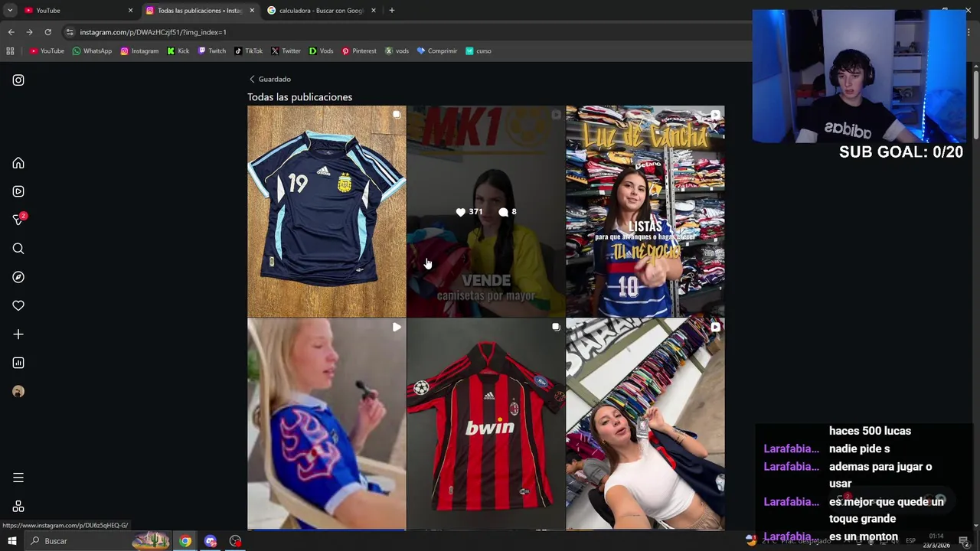
Task: Click the Instagram logo in sidebar
Action: click(x=18, y=80)
